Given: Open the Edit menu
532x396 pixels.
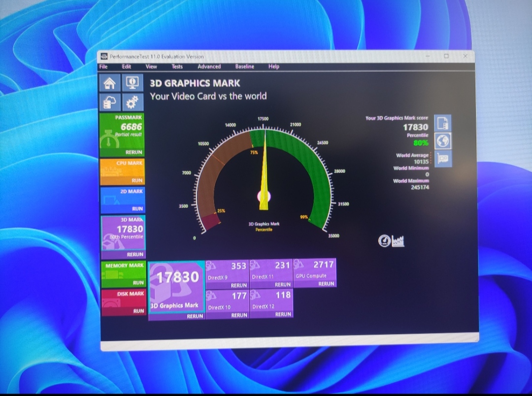Looking at the screenshot, I should pos(127,66).
